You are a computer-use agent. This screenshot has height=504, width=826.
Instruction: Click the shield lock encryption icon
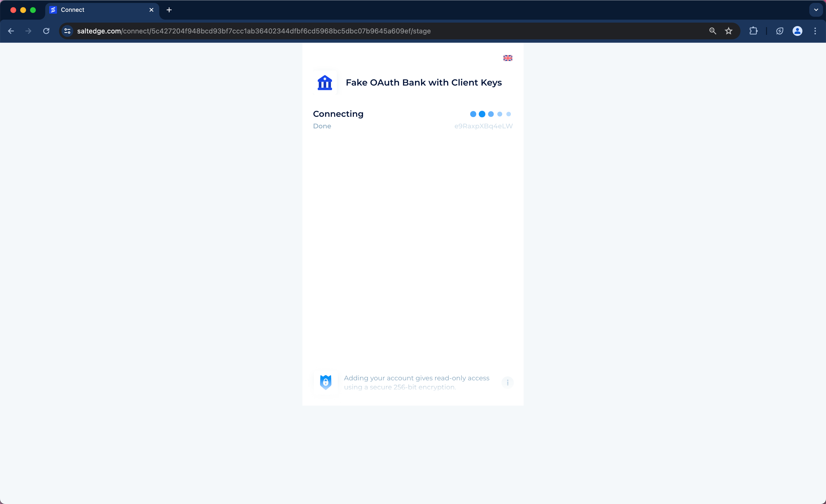pos(325,382)
